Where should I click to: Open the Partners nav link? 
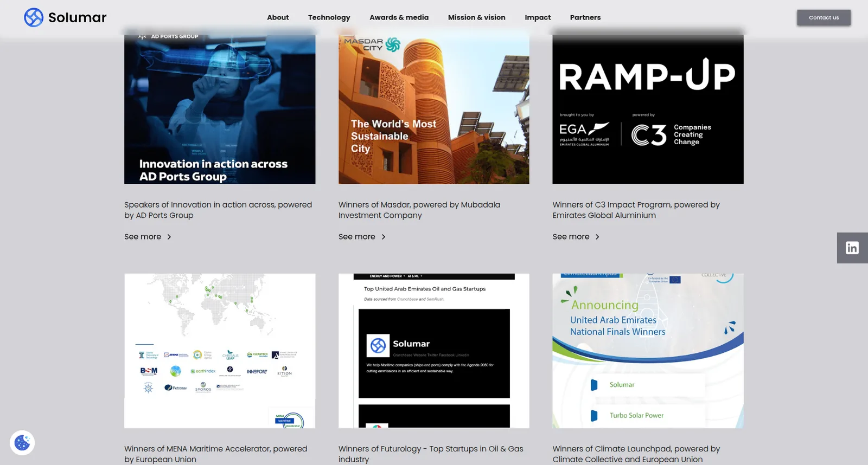[585, 17]
